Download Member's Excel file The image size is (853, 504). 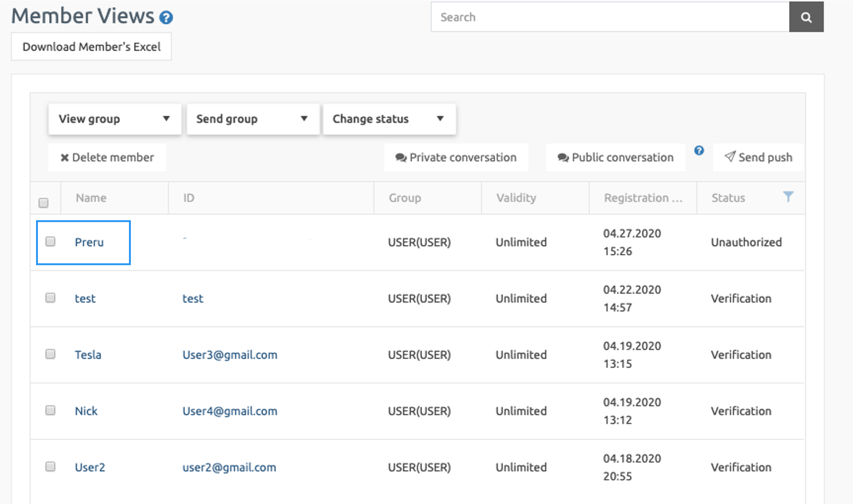[92, 47]
